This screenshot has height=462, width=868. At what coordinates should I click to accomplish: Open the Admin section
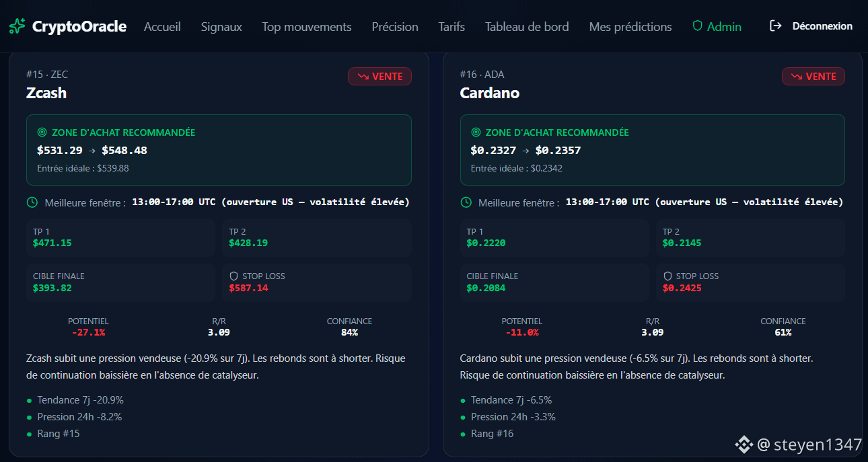(717, 26)
